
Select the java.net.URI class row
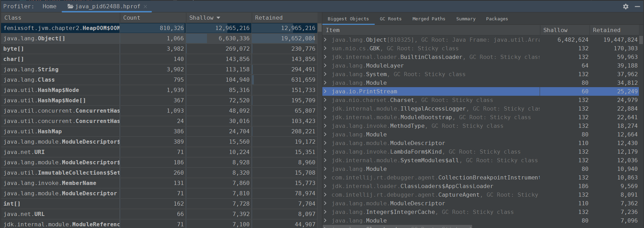159,152
